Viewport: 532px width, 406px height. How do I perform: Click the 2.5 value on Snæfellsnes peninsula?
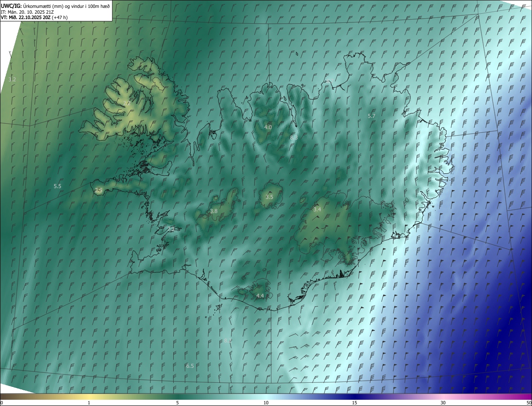click(x=99, y=190)
